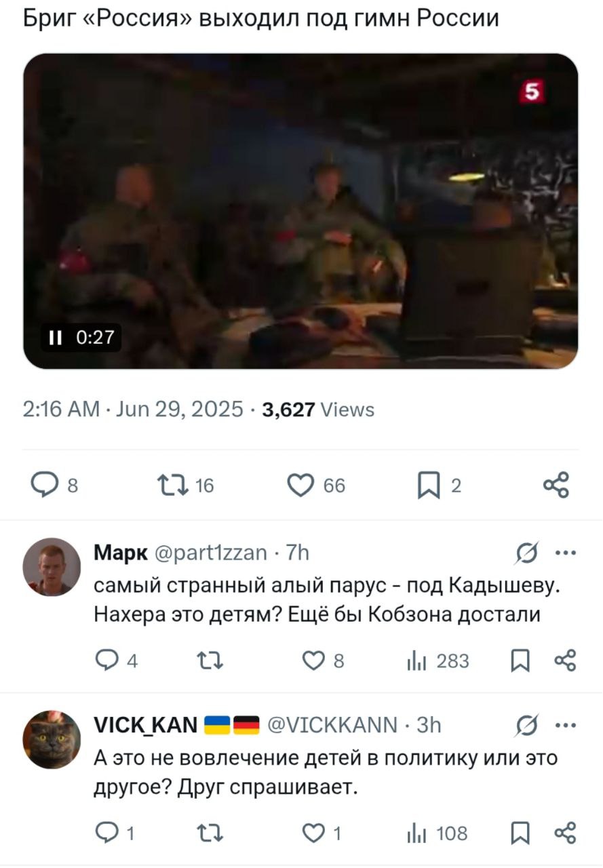
Task: Open the @part1zzan profile link
Action: (x=211, y=553)
